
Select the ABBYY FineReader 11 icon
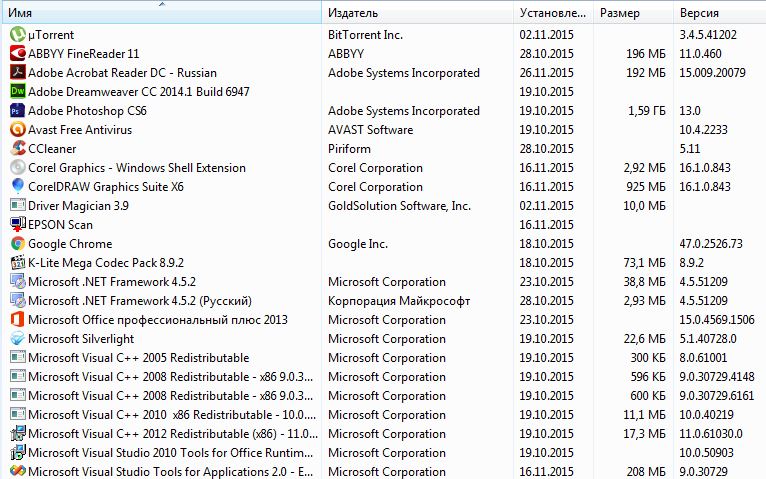pyautogui.click(x=18, y=53)
